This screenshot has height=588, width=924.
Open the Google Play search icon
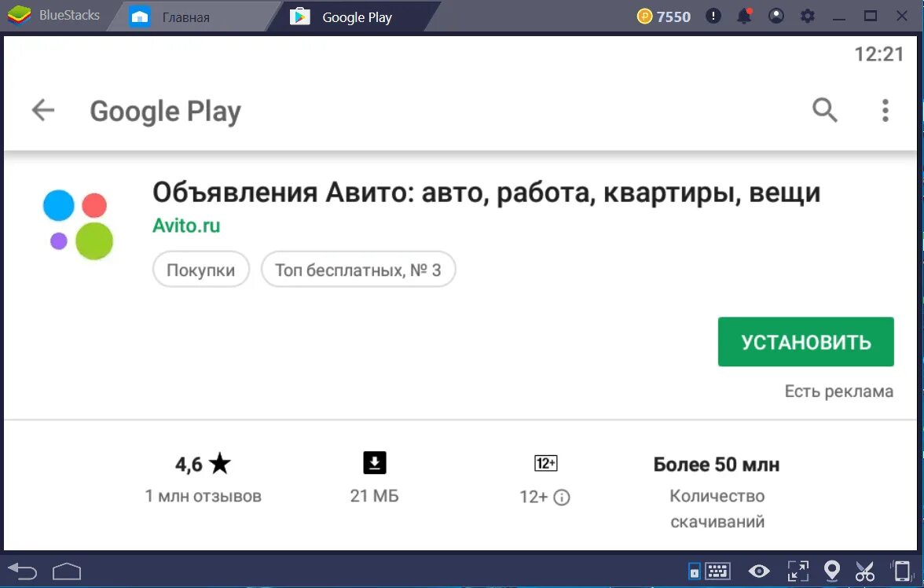click(x=824, y=110)
